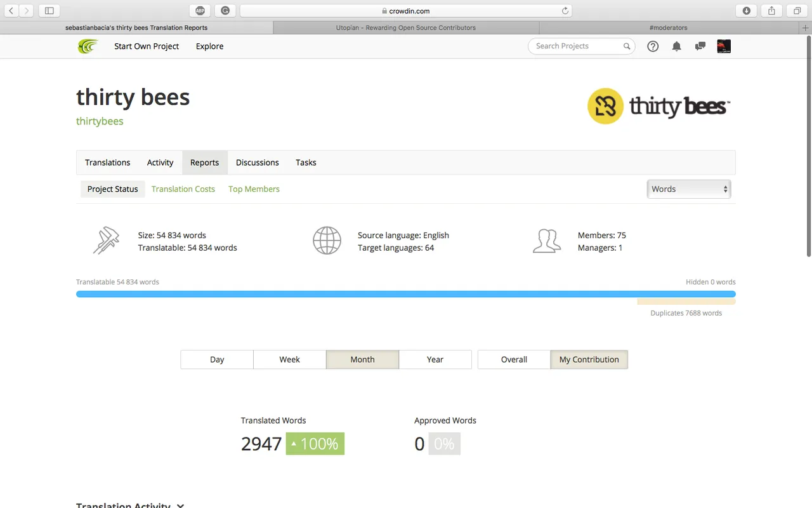Open the Tasks tab
Screen dimensions: 812x508
[x=306, y=163]
